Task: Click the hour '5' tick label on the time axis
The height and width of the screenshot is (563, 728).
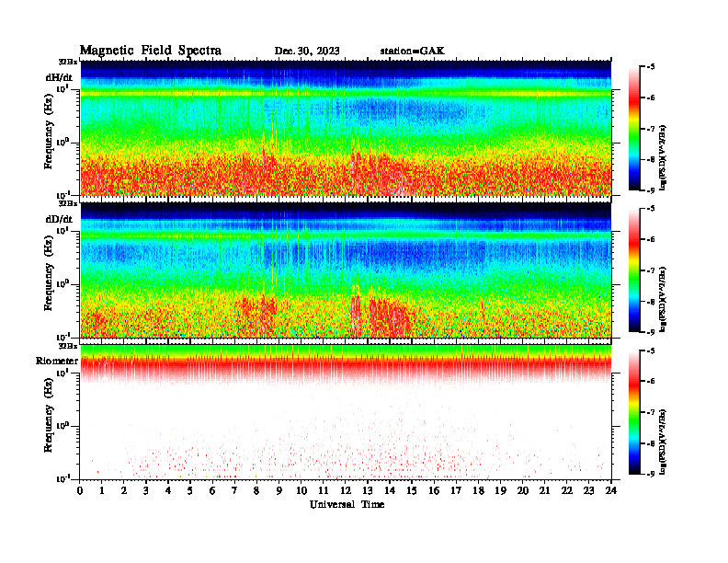Action: pos(190,491)
